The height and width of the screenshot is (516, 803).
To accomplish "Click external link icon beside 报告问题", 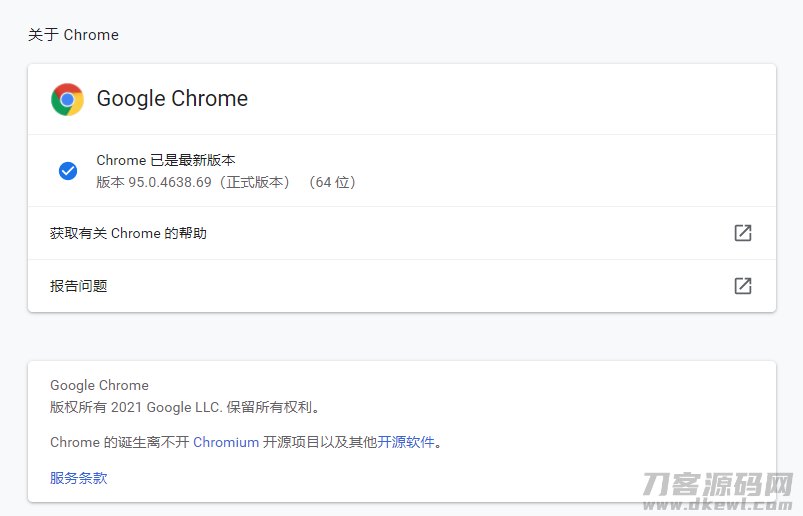I will (x=743, y=286).
